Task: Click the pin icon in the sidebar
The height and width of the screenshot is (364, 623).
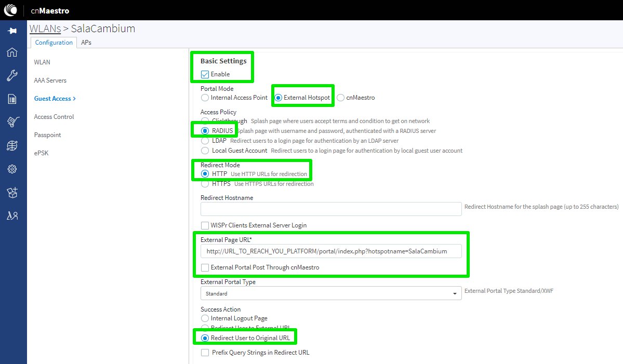Action: [12, 31]
